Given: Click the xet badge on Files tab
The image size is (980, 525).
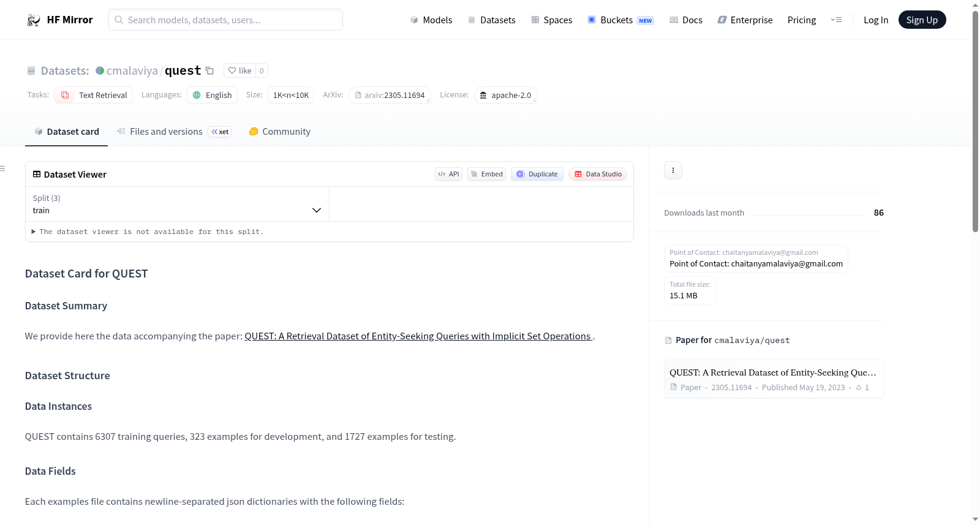Looking at the screenshot, I should 220,132.
